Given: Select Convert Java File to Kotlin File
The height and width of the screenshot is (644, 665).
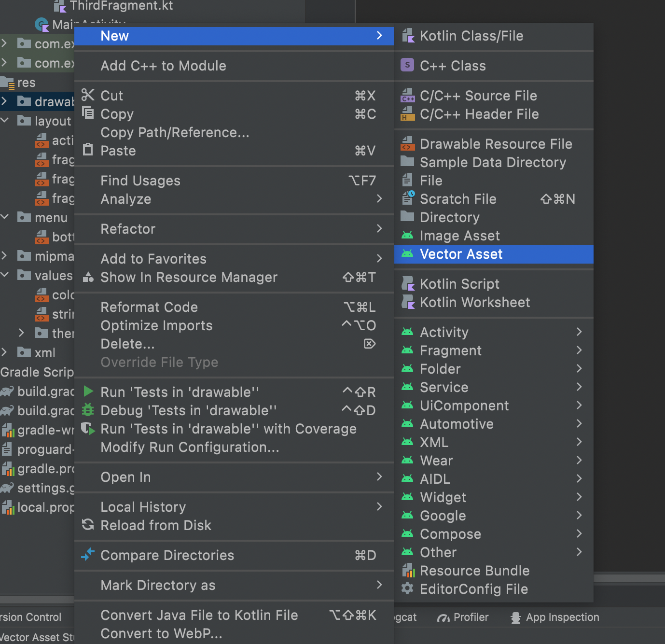Looking at the screenshot, I should [x=234, y=615].
